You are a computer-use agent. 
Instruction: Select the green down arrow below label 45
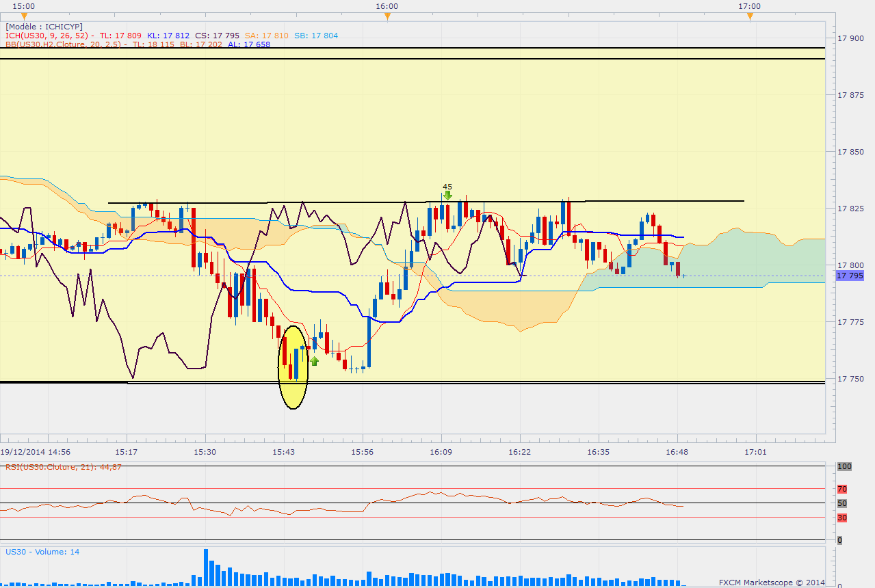point(447,196)
